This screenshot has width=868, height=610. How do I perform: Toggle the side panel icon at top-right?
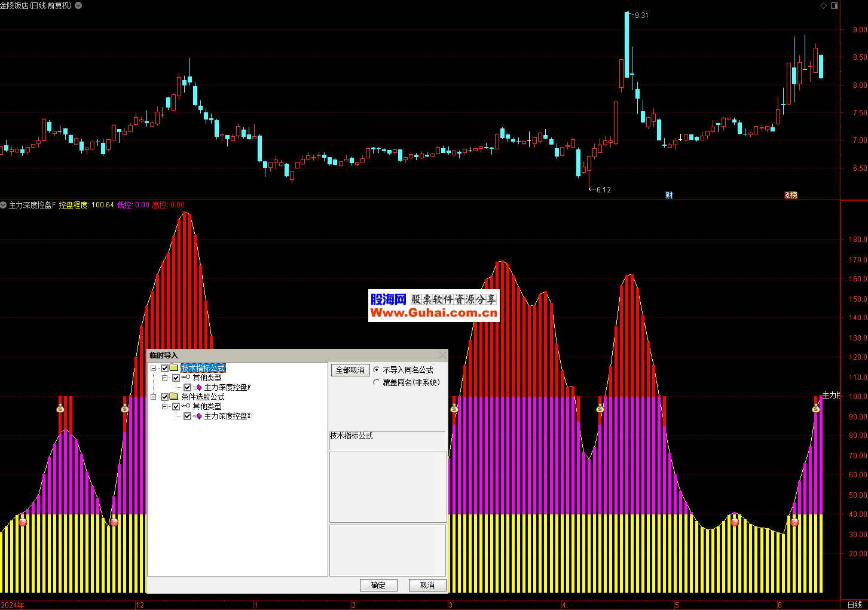pyautogui.click(x=835, y=5)
